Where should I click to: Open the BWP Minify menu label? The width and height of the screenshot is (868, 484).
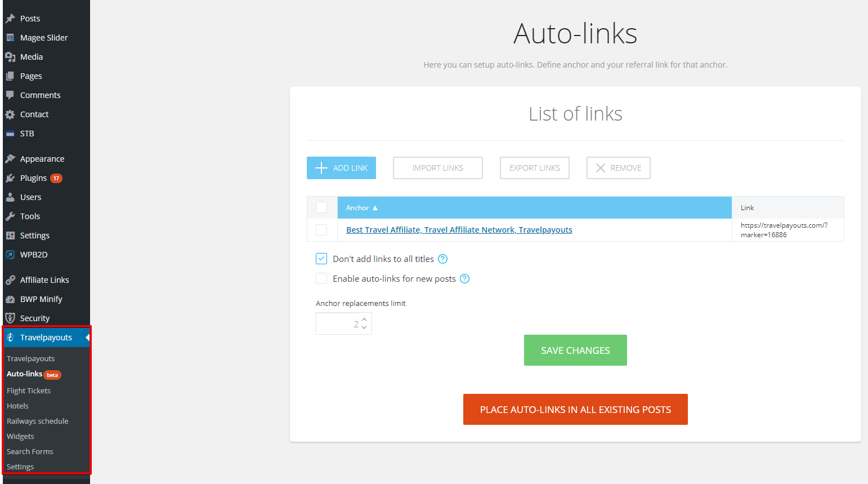pos(41,299)
